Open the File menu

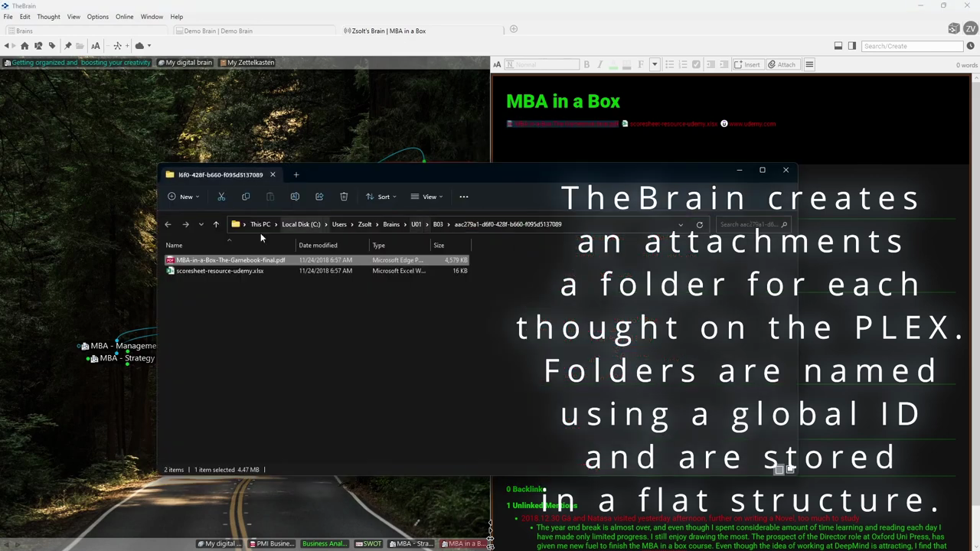pyautogui.click(x=8, y=17)
